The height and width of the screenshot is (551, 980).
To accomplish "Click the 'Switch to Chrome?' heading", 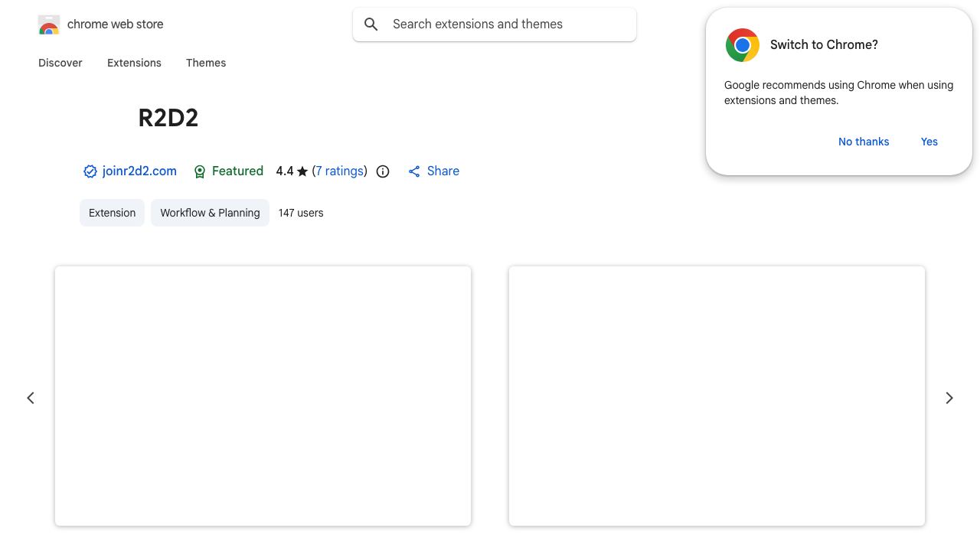I will pyautogui.click(x=824, y=45).
